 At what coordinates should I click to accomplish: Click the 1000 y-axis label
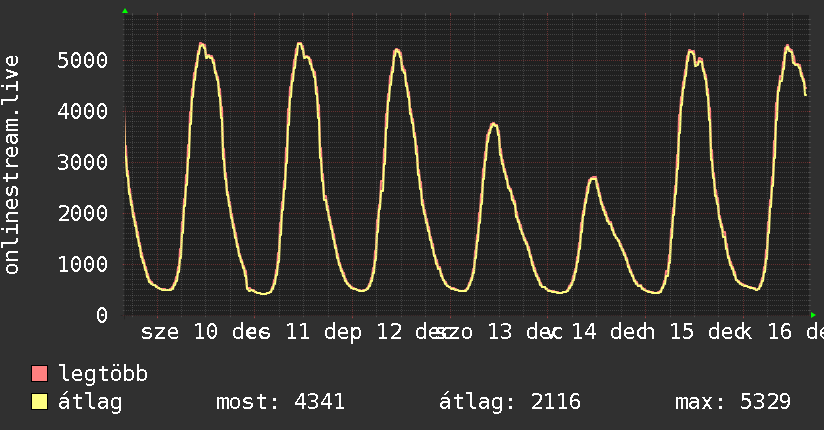pyautogui.click(x=83, y=264)
